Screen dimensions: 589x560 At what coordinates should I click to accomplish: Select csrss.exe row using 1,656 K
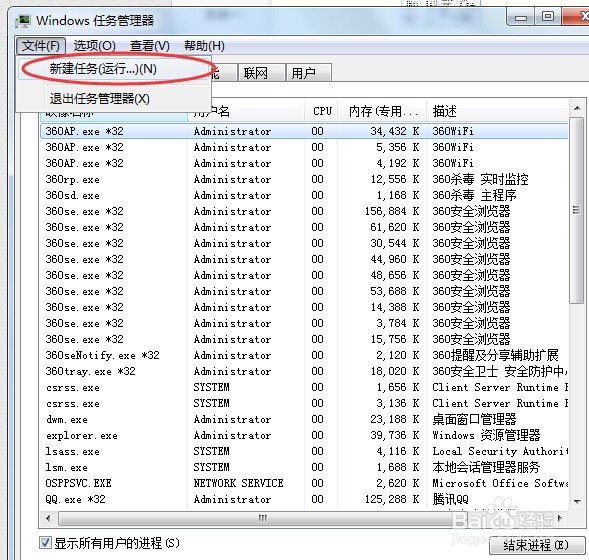[x=304, y=387]
